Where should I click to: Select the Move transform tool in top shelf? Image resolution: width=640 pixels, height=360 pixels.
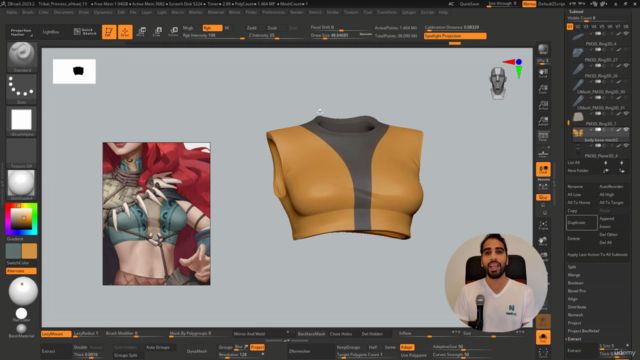point(141,32)
